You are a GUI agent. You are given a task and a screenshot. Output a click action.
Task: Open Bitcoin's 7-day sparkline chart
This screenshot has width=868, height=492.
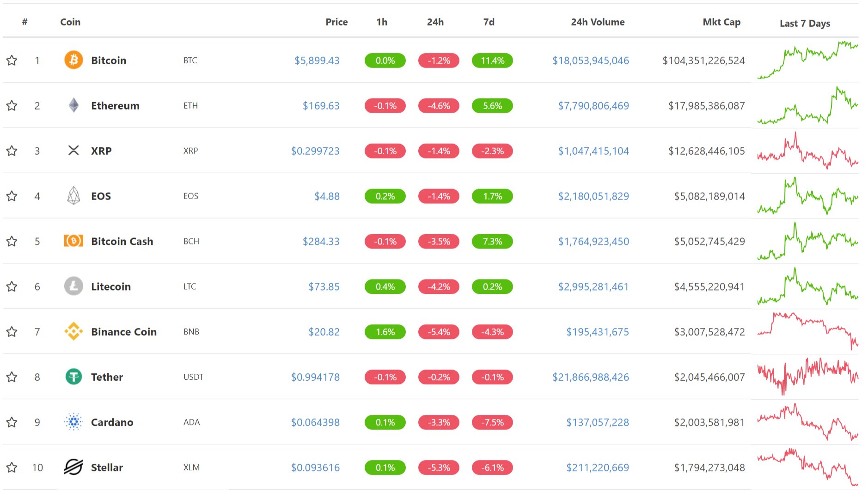click(807, 60)
